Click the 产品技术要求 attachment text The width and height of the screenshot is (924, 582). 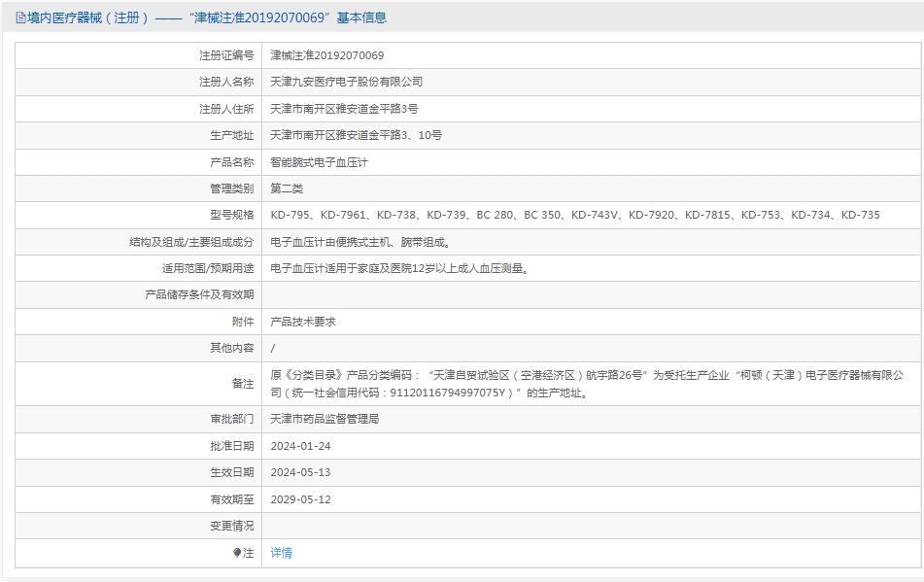[303, 322]
